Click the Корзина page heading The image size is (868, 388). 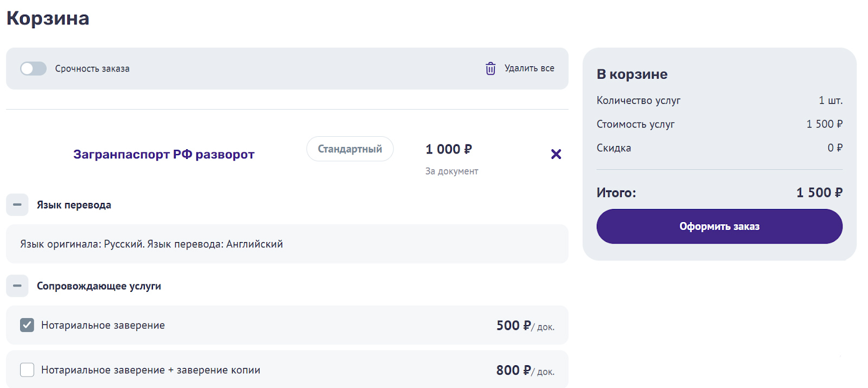point(48,18)
